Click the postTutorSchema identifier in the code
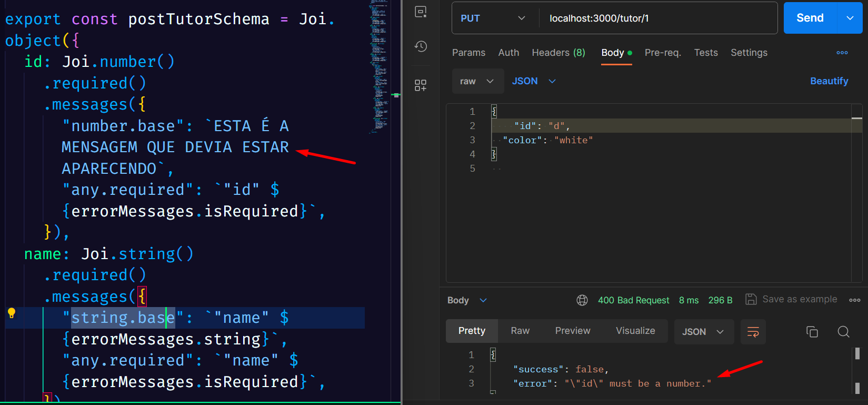Screen dimensions: 868x405 pyautogui.click(x=199, y=19)
